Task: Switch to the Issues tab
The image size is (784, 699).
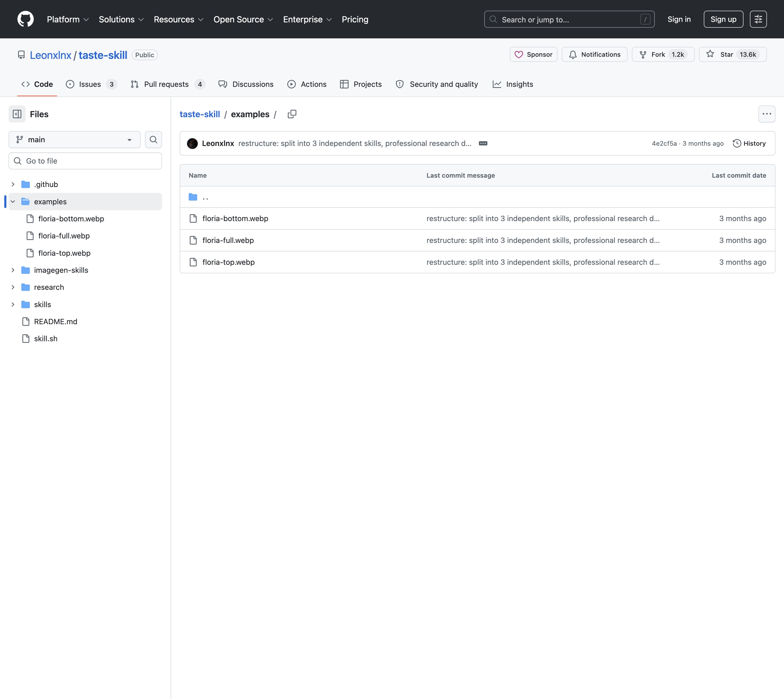Action: point(91,84)
